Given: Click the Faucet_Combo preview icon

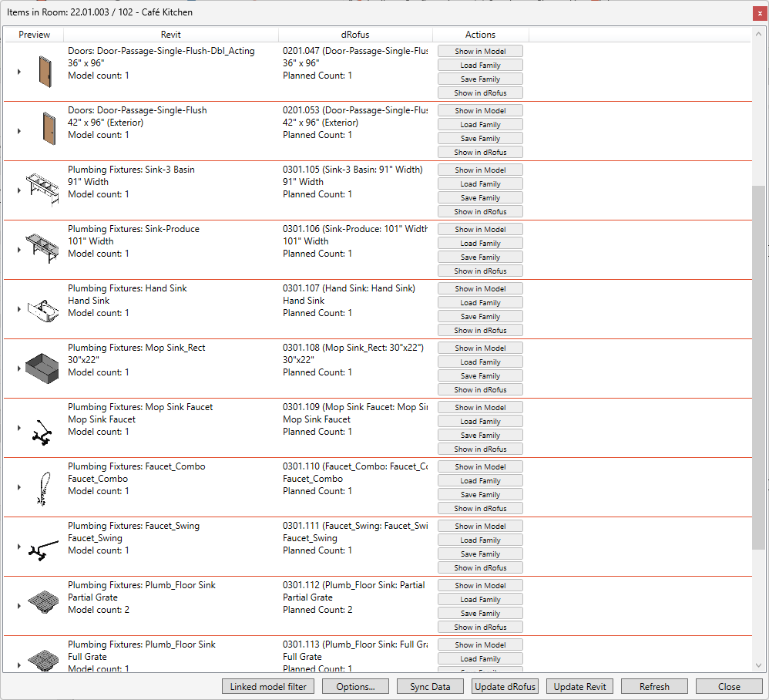Looking at the screenshot, I should [x=42, y=487].
